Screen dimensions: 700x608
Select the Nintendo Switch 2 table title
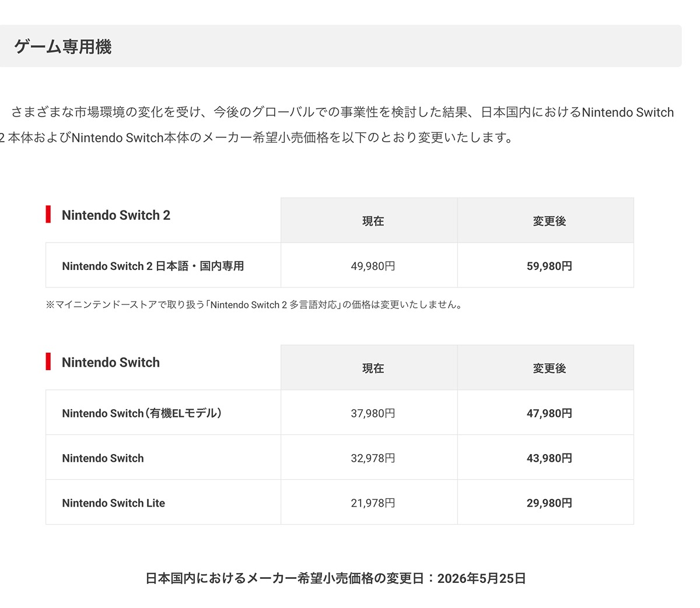(116, 215)
